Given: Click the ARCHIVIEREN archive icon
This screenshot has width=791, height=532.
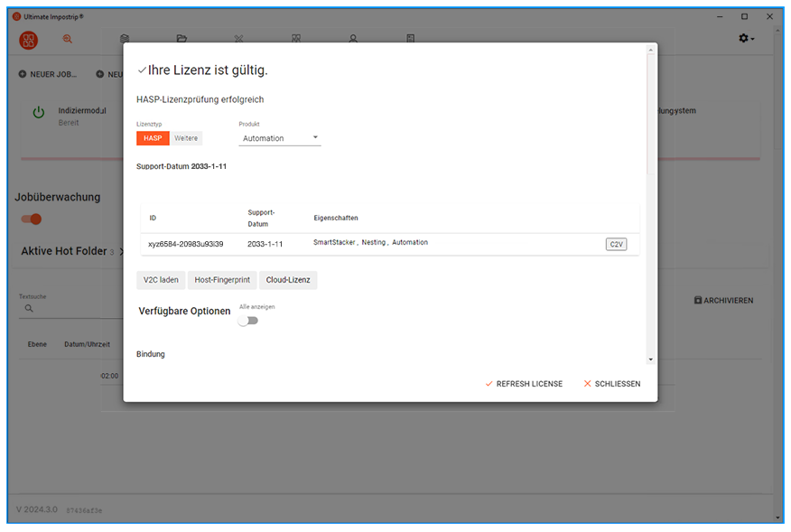Looking at the screenshot, I should 699,300.
